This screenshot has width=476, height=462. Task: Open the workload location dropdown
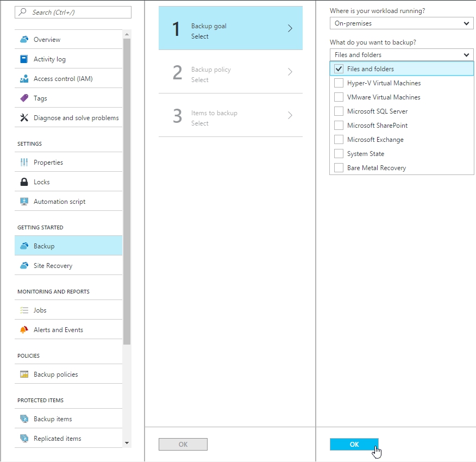click(402, 23)
